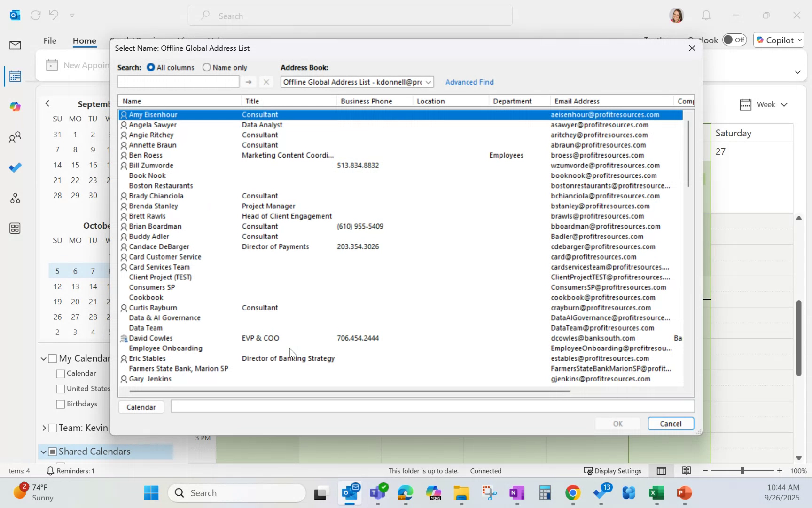Image resolution: width=812 pixels, height=508 pixels.
Task: Open Microsoft To Do from the sidebar
Action: pyautogui.click(x=15, y=167)
